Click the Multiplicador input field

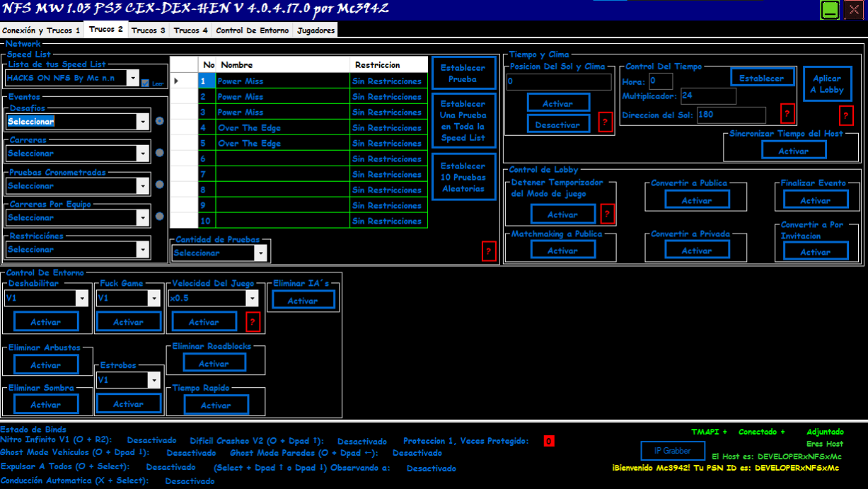click(x=707, y=96)
